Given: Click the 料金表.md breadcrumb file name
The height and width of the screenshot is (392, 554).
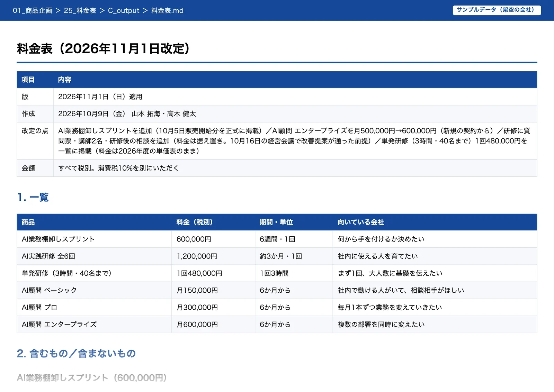Looking at the screenshot, I should tap(167, 10).
